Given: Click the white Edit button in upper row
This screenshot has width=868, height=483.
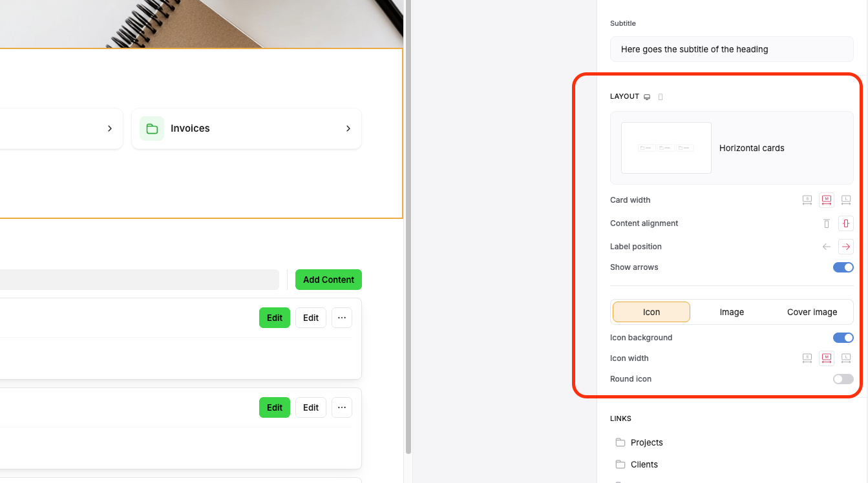Looking at the screenshot, I should pyautogui.click(x=311, y=318).
